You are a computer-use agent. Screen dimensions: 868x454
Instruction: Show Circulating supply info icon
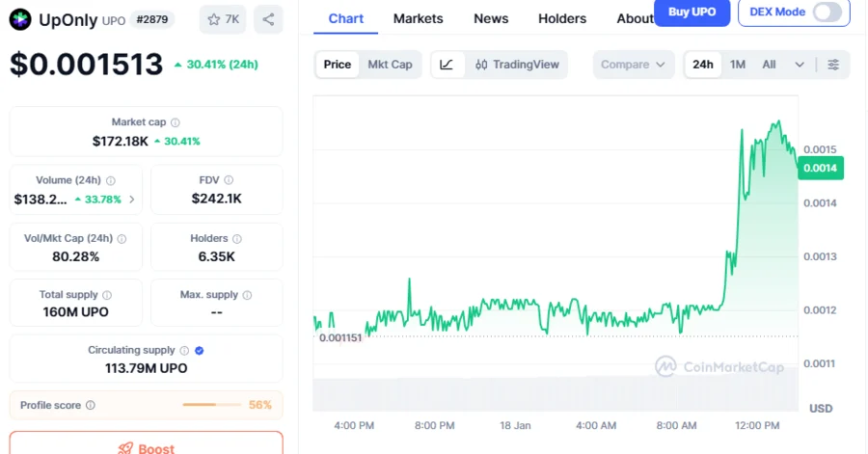point(184,350)
